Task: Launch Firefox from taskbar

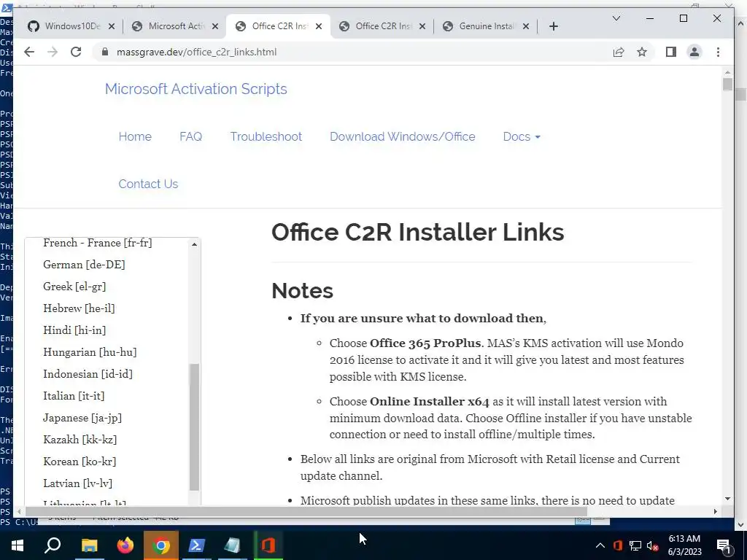Action: pyautogui.click(x=125, y=545)
